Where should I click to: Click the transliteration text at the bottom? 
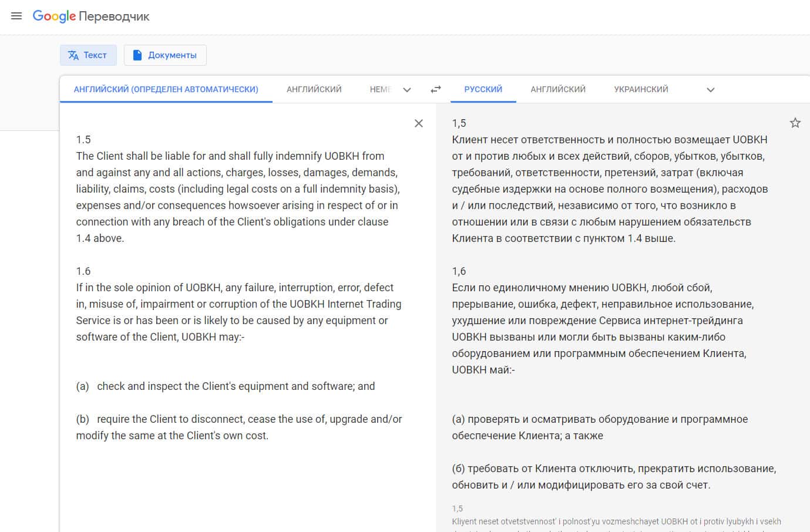(x=616, y=521)
